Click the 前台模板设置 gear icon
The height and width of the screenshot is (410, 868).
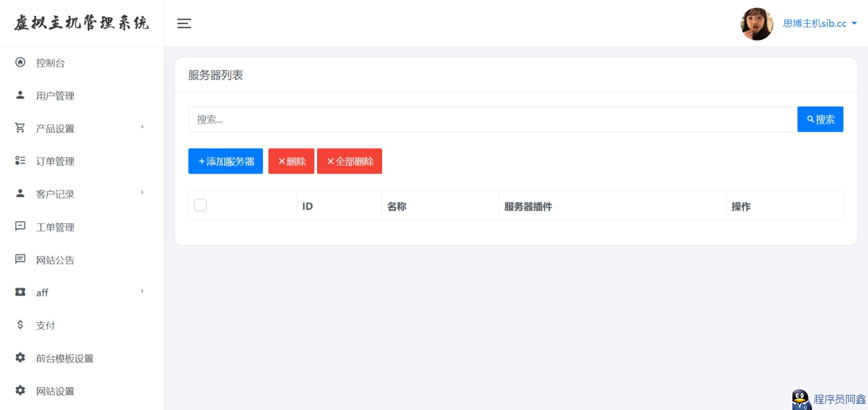[x=20, y=358]
